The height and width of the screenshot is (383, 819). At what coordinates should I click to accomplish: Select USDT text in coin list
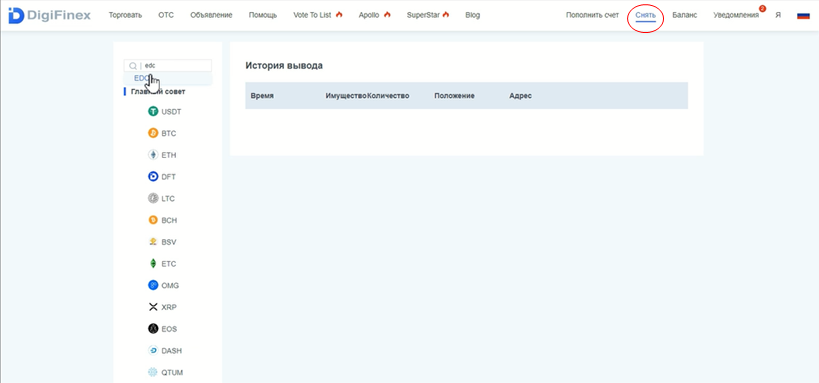coord(172,112)
